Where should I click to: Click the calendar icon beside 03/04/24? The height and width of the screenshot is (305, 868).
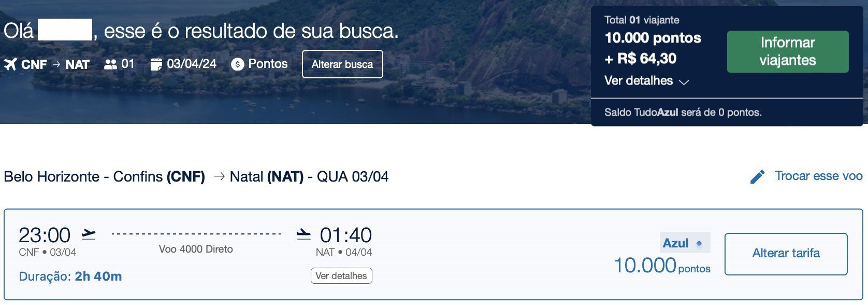tap(156, 64)
